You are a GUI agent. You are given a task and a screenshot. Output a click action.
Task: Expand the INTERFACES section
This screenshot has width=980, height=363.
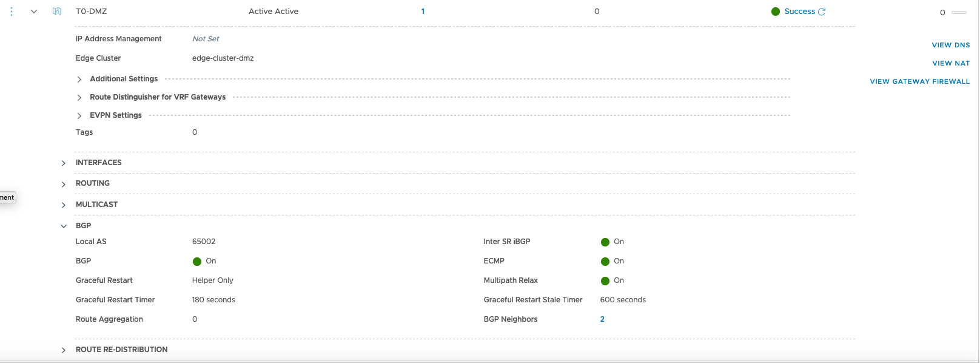tap(64, 163)
